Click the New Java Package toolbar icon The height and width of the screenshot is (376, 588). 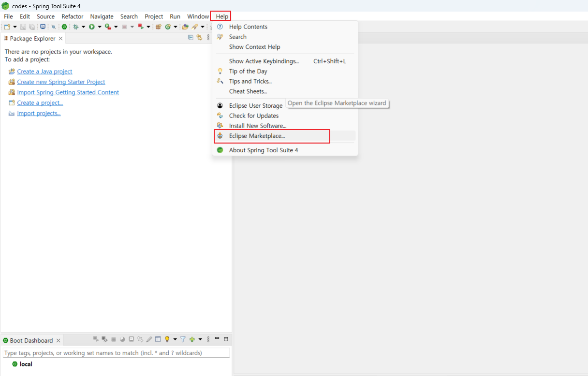click(x=158, y=27)
